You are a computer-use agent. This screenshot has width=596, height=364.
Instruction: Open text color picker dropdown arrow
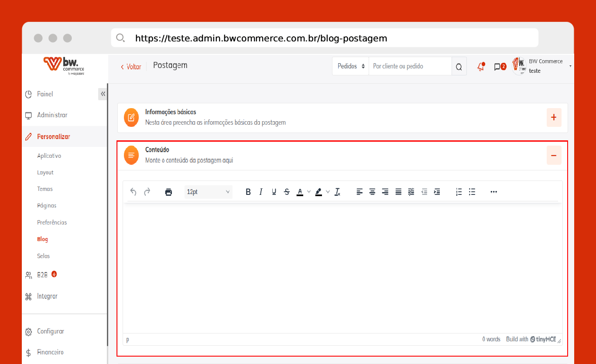tap(309, 192)
